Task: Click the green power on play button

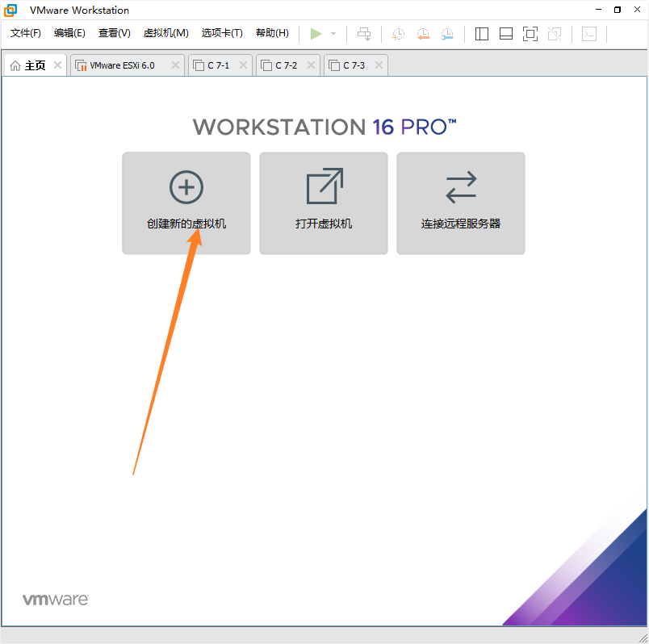Action: pyautogui.click(x=316, y=34)
